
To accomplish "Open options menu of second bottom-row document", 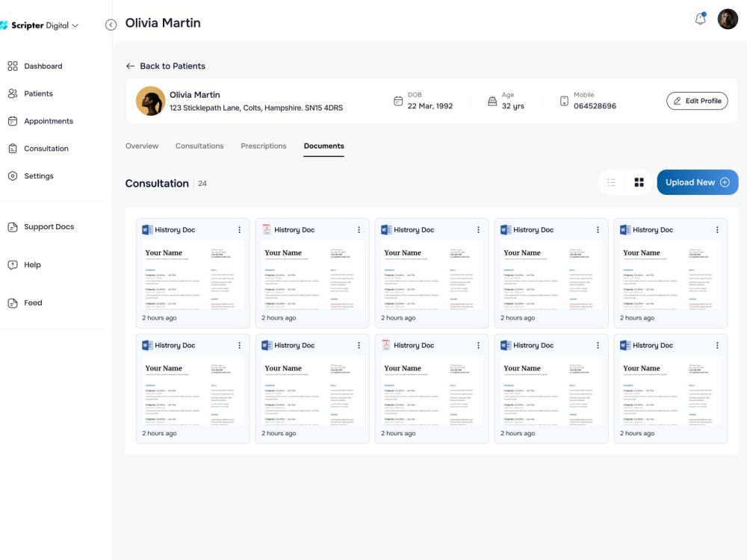I will tap(359, 346).
